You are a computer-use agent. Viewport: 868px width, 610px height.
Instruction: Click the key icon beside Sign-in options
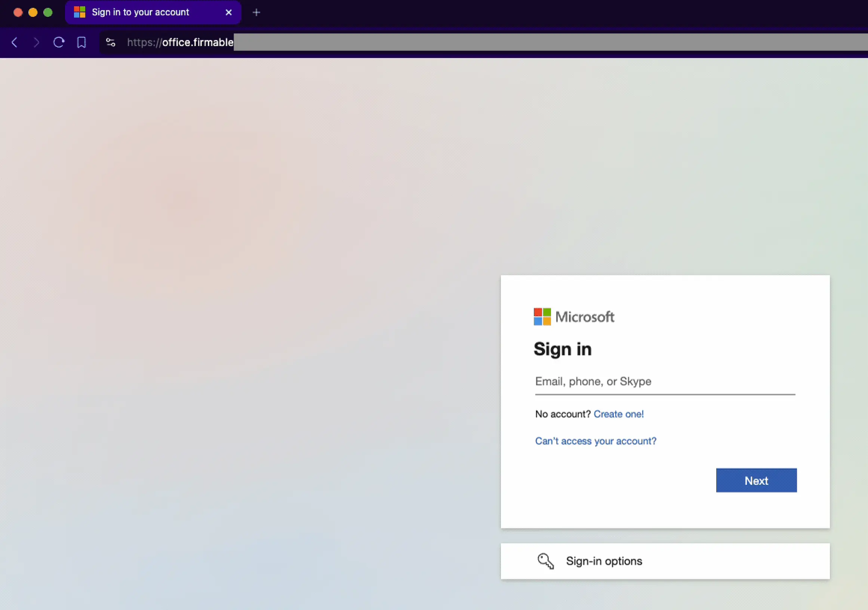[x=545, y=561]
